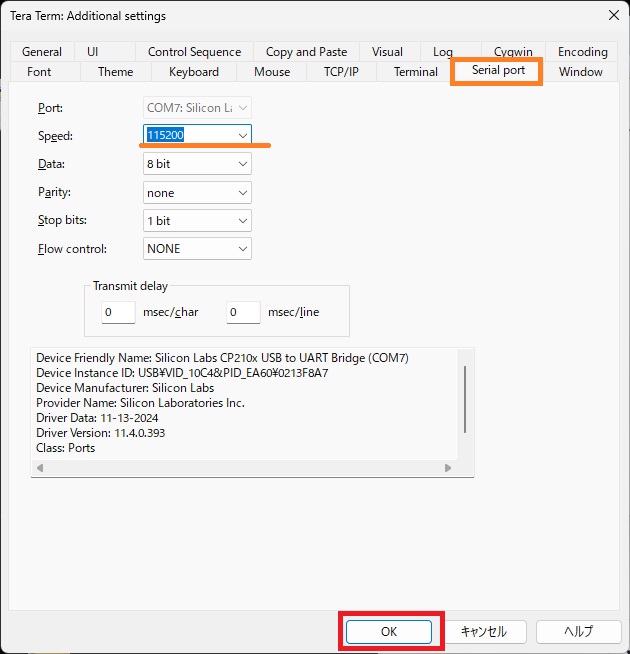This screenshot has width=630, height=654.
Task: Open the Control Sequence tab
Action: (194, 52)
